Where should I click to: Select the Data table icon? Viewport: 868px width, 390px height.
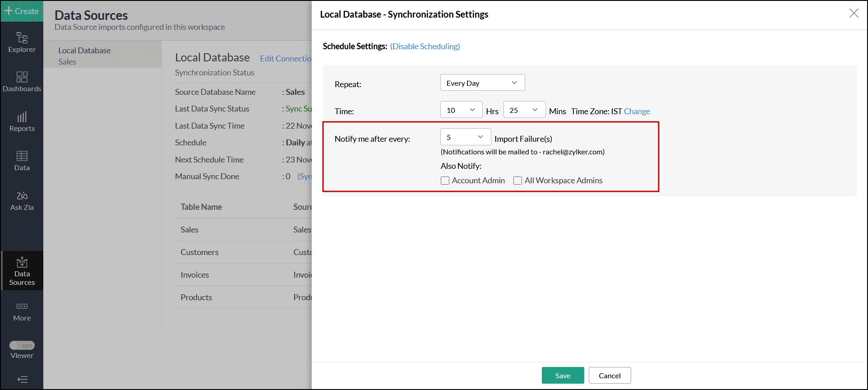point(22,161)
